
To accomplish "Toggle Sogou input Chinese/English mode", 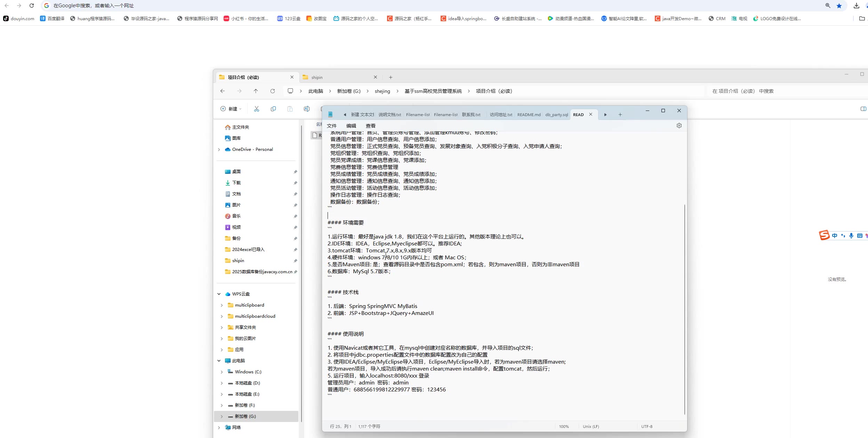I will coord(835,236).
